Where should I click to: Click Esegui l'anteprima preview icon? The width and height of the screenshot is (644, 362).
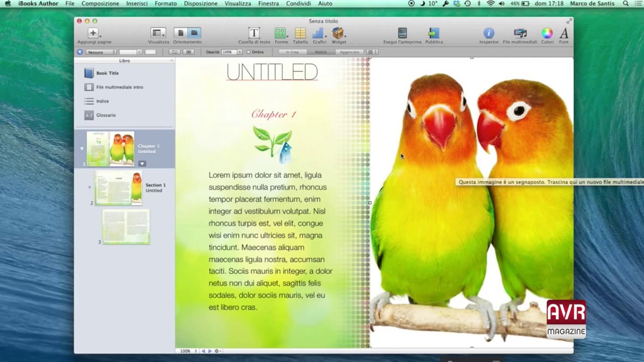pyautogui.click(x=402, y=33)
